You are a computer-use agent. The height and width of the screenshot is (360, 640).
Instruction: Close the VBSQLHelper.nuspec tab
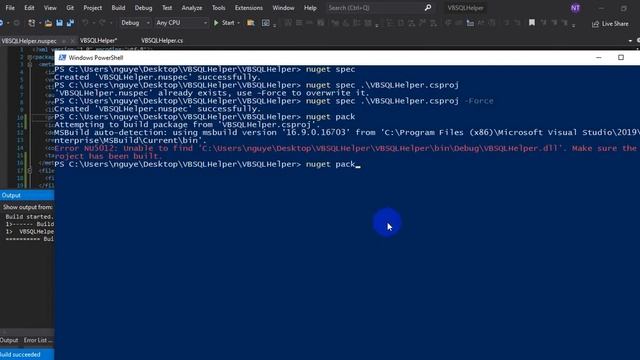click(72, 41)
